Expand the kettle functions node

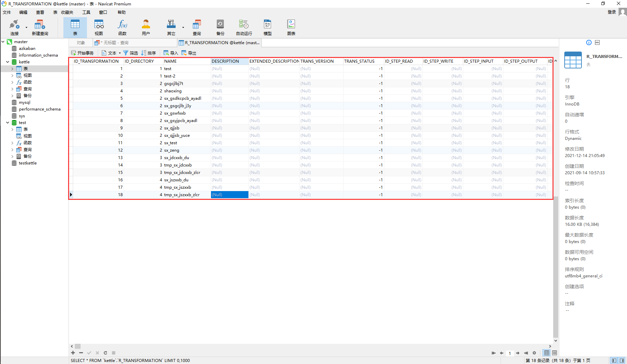click(x=12, y=82)
